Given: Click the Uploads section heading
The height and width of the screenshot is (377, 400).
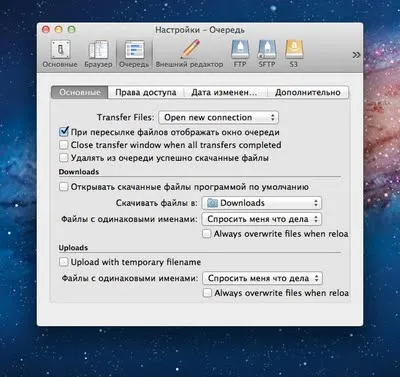Looking at the screenshot, I should (x=73, y=248).
